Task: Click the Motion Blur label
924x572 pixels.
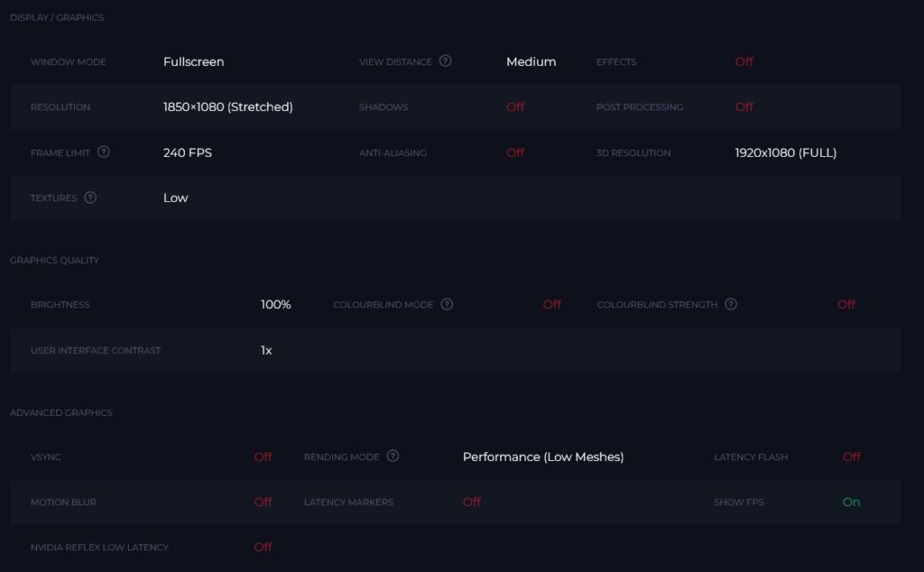Action: click(x=64, y=503)
